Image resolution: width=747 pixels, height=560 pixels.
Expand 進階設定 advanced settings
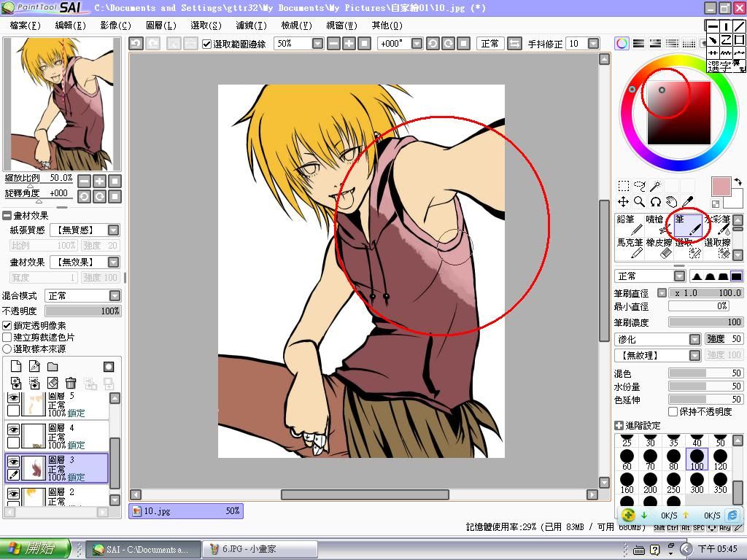[619, 426]
